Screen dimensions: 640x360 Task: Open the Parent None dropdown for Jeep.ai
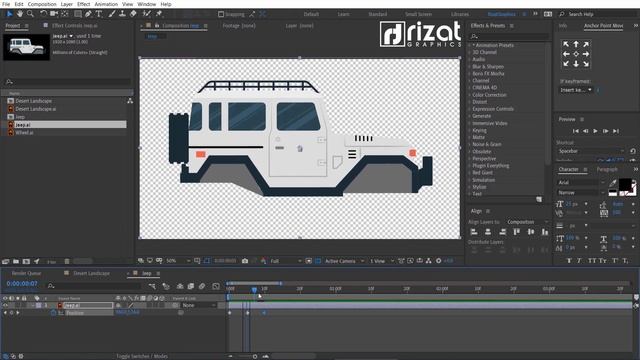click(198, 305)
